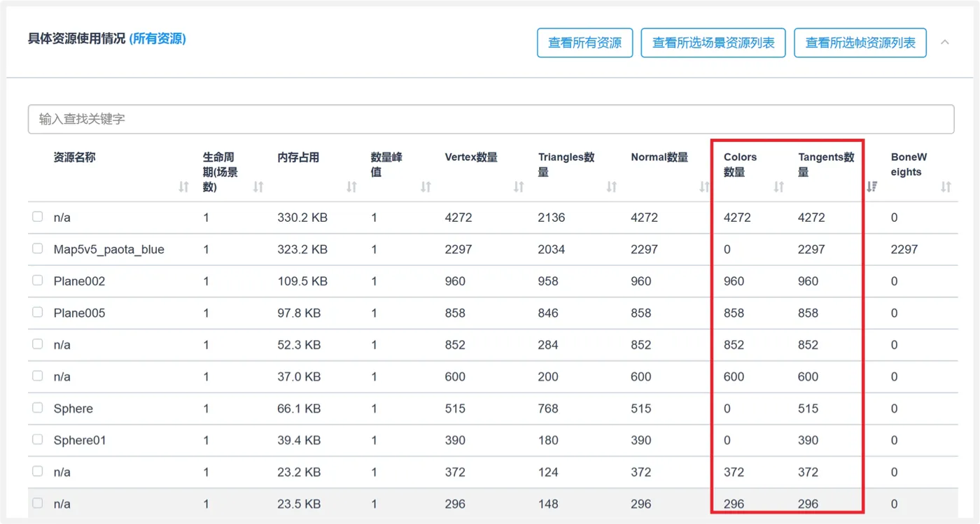Image resolution: width=980 pixels, height=524 pixels.
Task: Sort by Normal数量 column
Action: point(705,187)
